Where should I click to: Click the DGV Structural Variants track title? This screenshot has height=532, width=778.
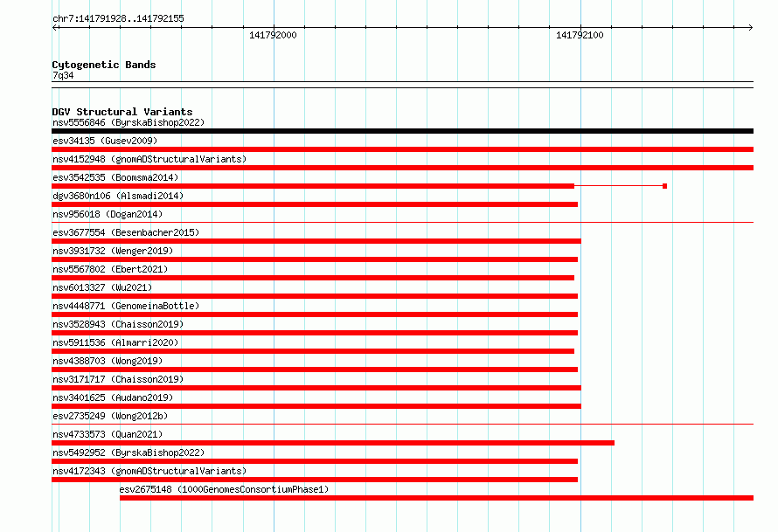click(x=122, y=112)
